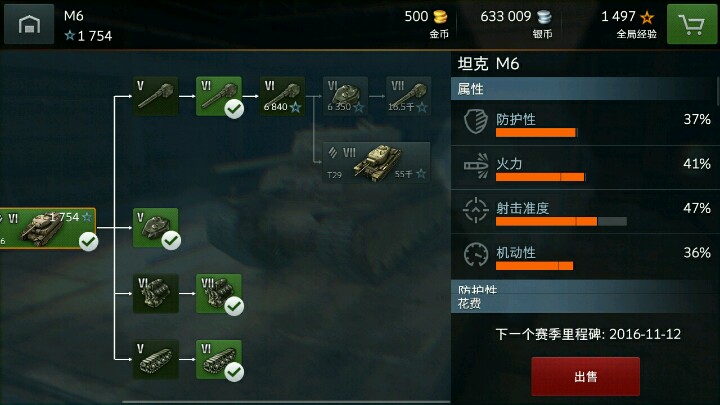The image size is (720, 405).
Task: Click the gold coins 500 balance
Action: (x=426, y=23)
